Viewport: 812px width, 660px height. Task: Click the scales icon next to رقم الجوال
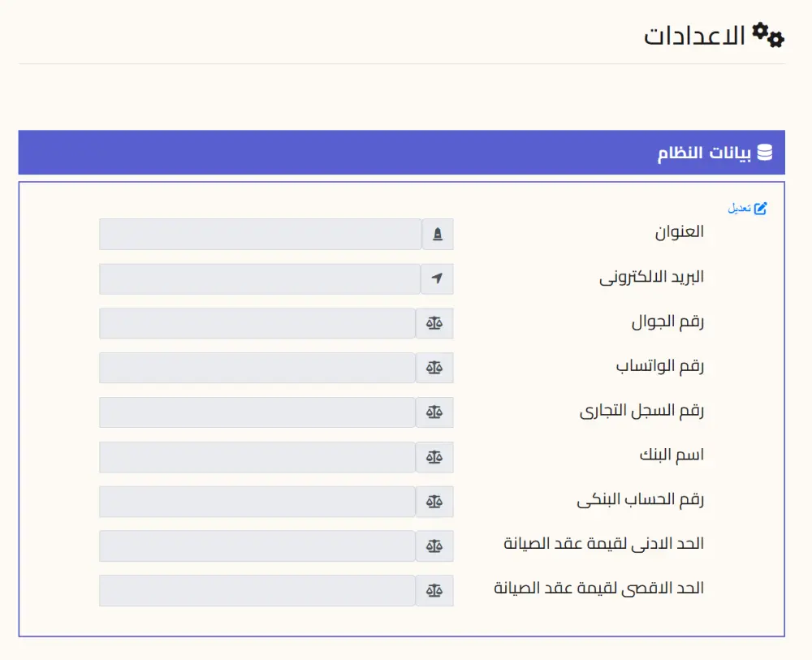click(x=435, y=322)
